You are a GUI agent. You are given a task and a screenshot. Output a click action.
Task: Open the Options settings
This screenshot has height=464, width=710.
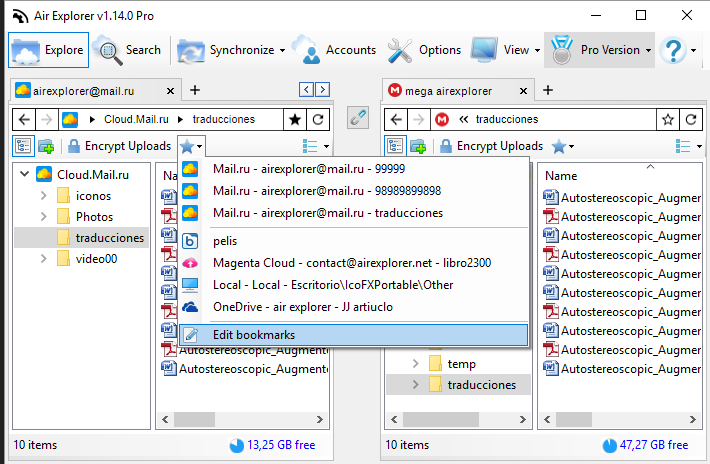click(x=424, y=50)
